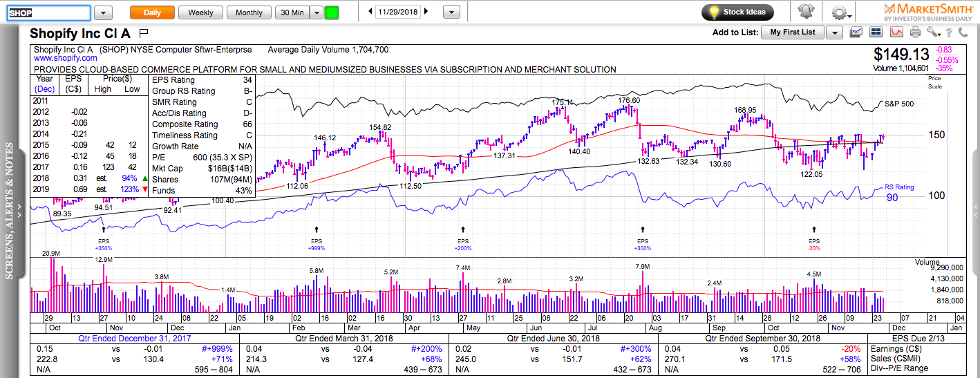Click the Qtr Ended September 30, 2018 header
The image size is (980, 378).
(763, 339)
